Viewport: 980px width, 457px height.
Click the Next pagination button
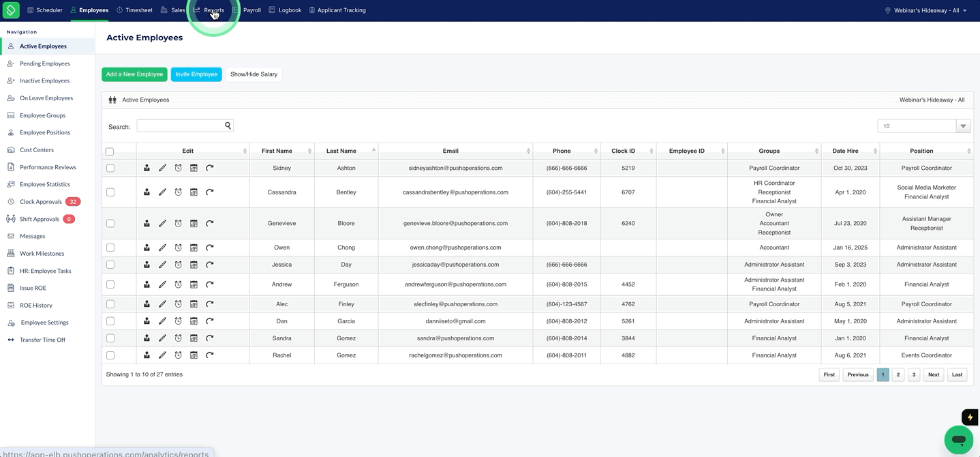pyautogui.click(x=934, y=374)
